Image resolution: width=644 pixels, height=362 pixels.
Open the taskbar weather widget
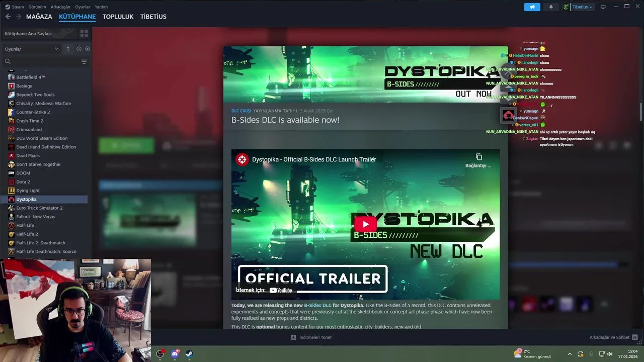pyautogui.click(x=533, y=353)
